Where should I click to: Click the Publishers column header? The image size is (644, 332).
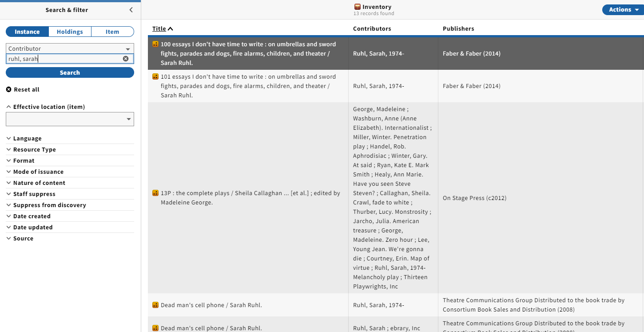[458, 28]
